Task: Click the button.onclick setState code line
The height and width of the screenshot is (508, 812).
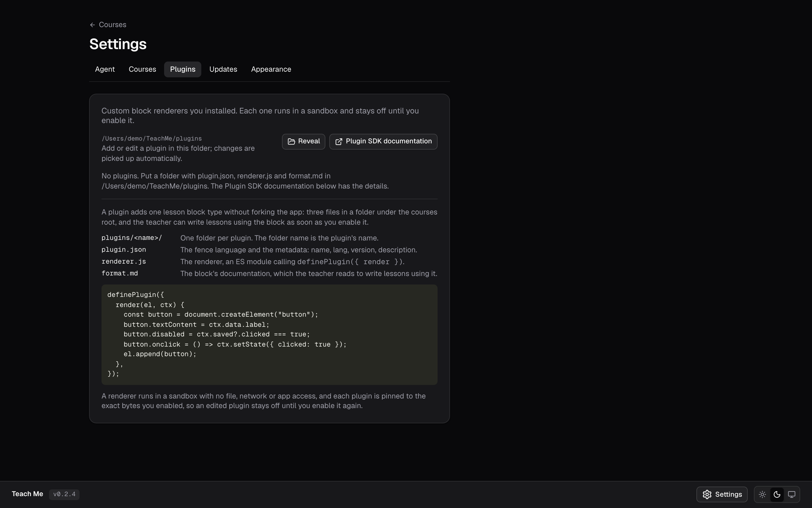Action: tap(235, 344)
